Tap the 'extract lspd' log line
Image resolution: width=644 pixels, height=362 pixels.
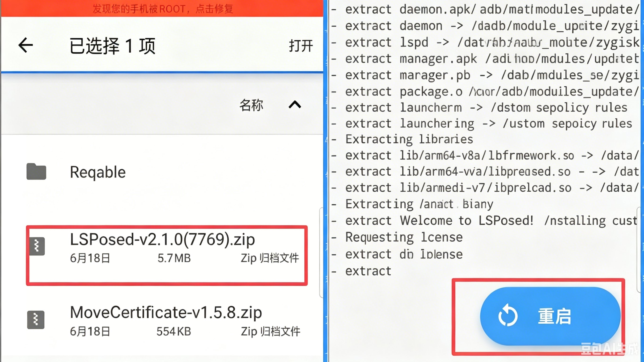coord(485,42)
